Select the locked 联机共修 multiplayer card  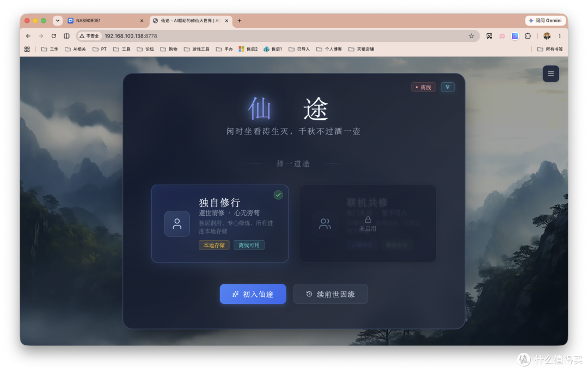367,223
